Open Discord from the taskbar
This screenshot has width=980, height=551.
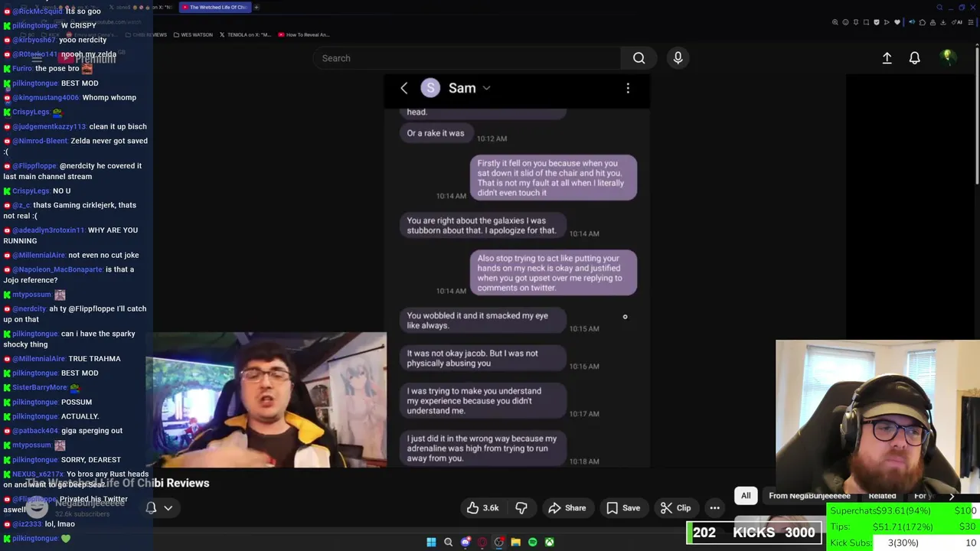point(465,542)
